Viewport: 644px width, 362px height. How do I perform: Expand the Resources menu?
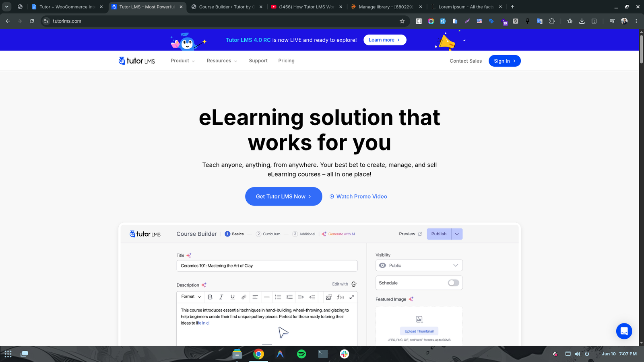(x=222, y=61)
